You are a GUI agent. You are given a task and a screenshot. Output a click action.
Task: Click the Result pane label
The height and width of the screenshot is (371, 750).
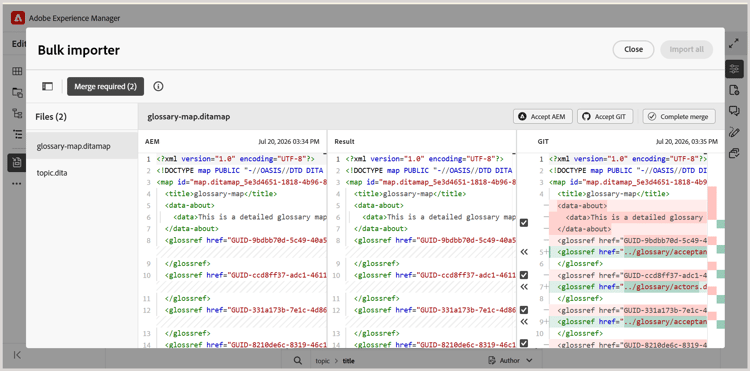click(344, 142)
